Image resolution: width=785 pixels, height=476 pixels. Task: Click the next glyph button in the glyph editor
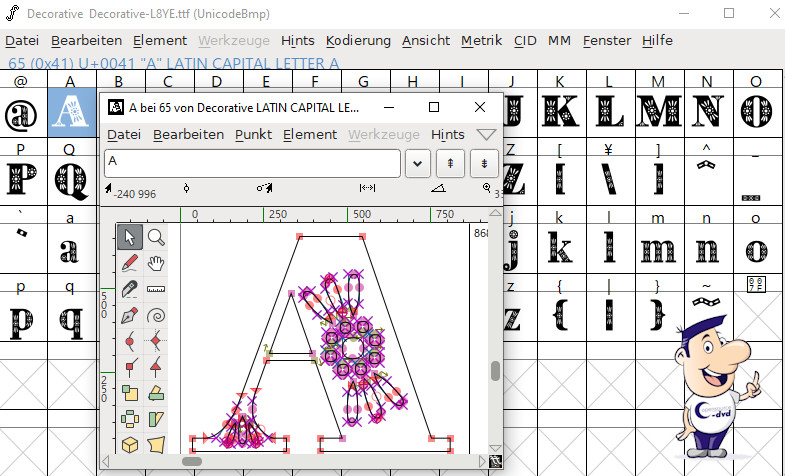point(484,163)
